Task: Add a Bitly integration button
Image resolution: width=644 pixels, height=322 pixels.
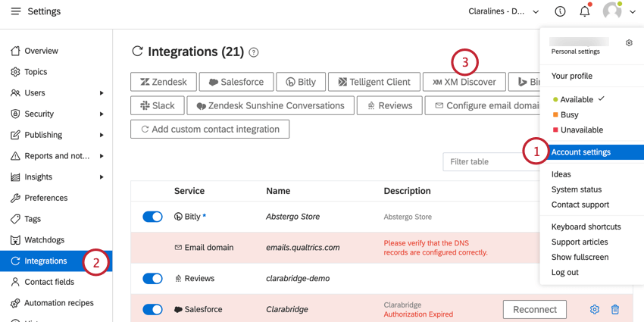Action: click(301, 82)
